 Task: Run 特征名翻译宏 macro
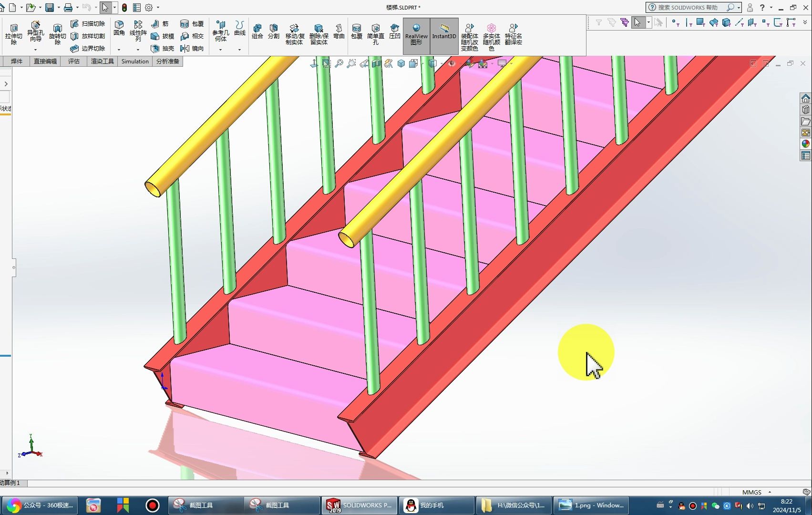coord(514,34)
